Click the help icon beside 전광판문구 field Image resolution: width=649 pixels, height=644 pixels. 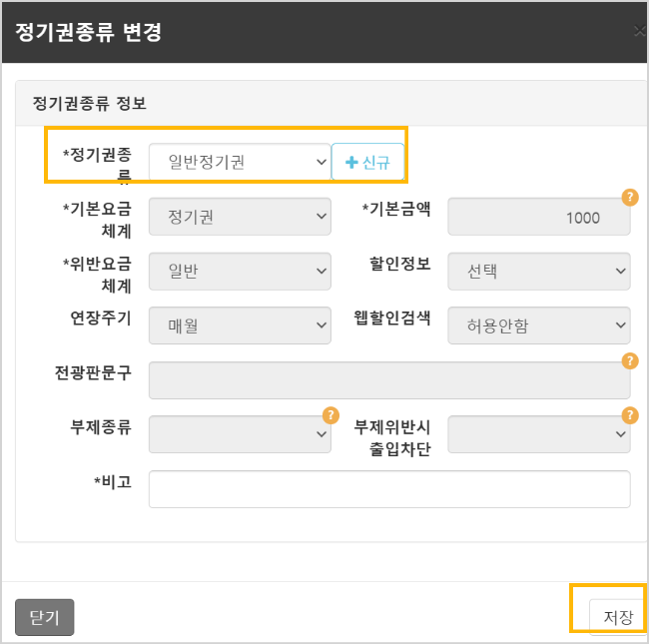coord(630,360)
